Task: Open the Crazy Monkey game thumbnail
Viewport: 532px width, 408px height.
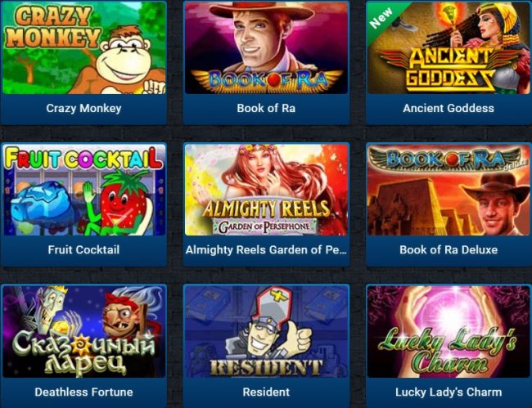Action: [x=83, y=47]
